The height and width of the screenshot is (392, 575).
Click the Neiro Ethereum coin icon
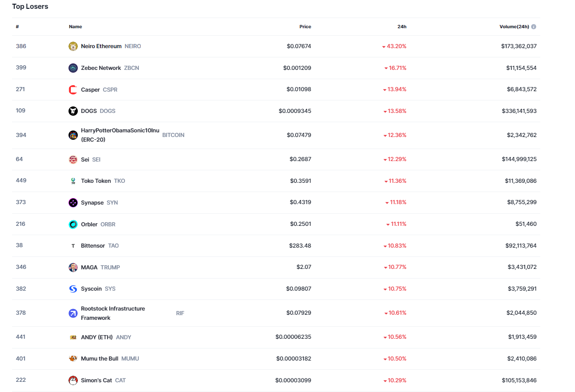(x=73, y=46)
